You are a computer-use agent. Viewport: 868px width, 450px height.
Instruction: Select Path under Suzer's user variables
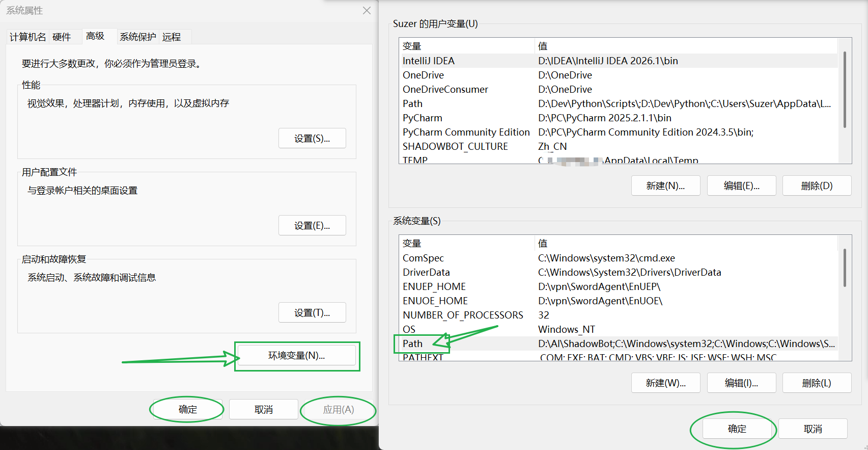point(619,103)
